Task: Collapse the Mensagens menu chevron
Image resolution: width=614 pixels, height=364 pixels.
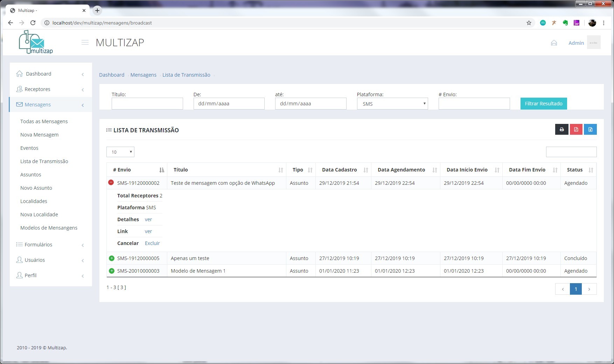Action: (x=83, y=105)
